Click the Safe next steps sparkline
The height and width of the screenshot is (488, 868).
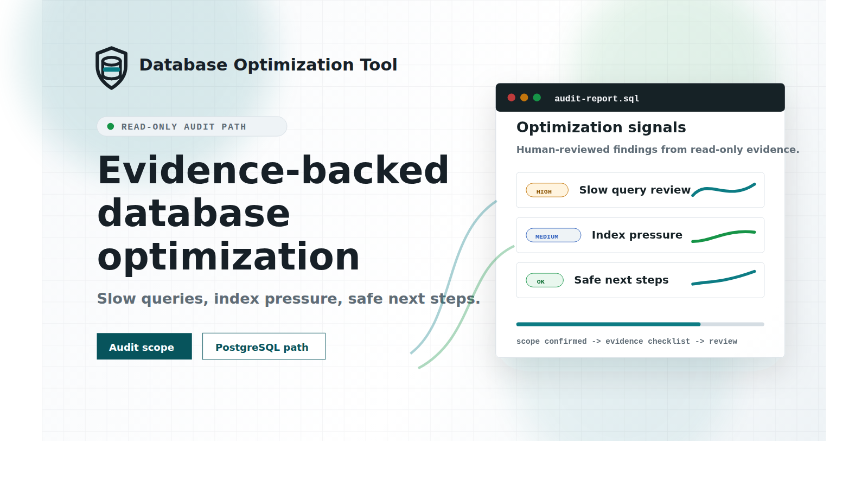click(724, 278)
